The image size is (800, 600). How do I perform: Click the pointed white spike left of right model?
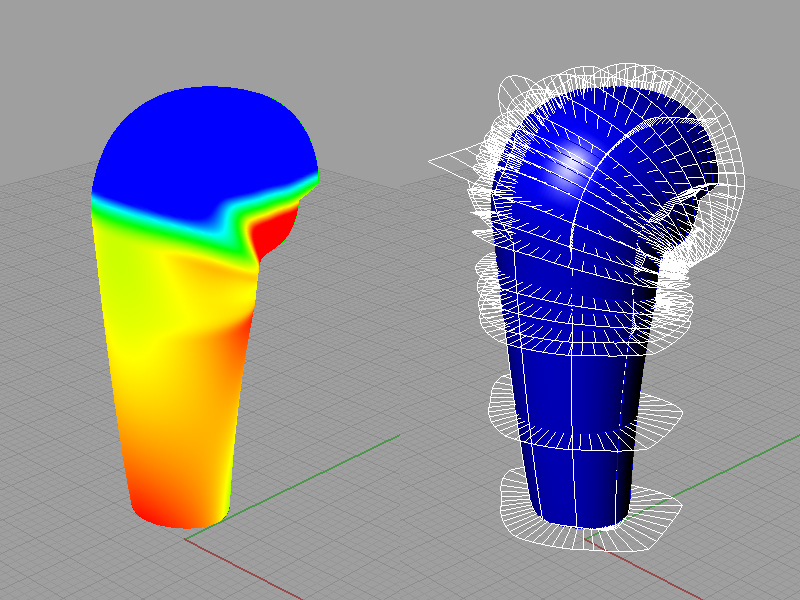(x=440, y=158)
